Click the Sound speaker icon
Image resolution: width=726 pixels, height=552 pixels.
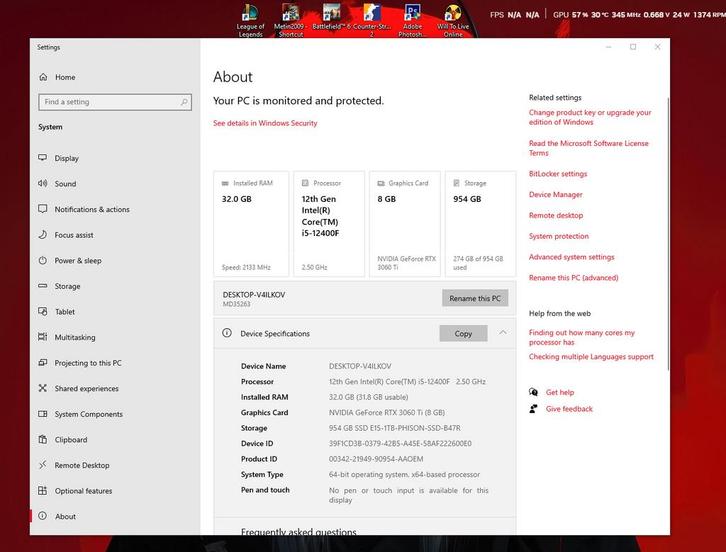coord(43,183)
